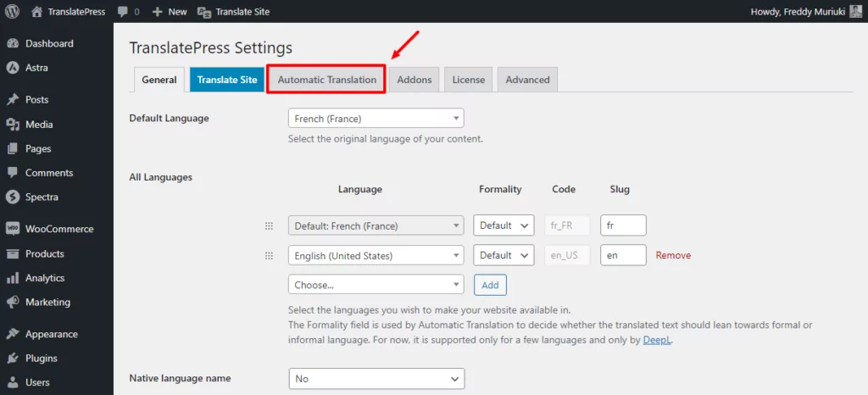Viewport: 868px width, 395px height.
Task: Grab the drag handle for French row
Action: click(x=269, y=225)
